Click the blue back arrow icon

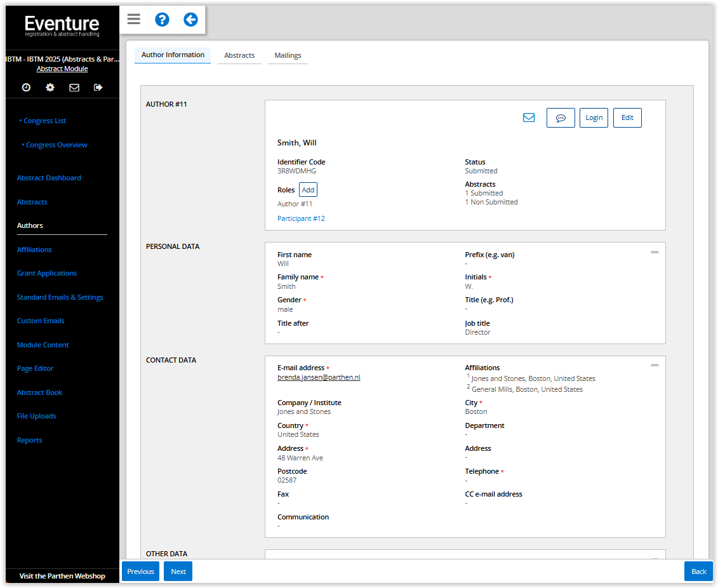(190, 19)
